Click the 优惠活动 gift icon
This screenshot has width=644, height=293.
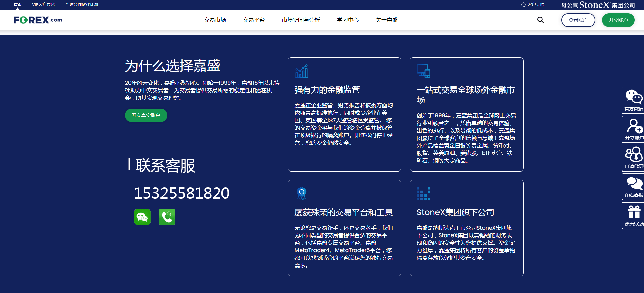tap(633, 216)
